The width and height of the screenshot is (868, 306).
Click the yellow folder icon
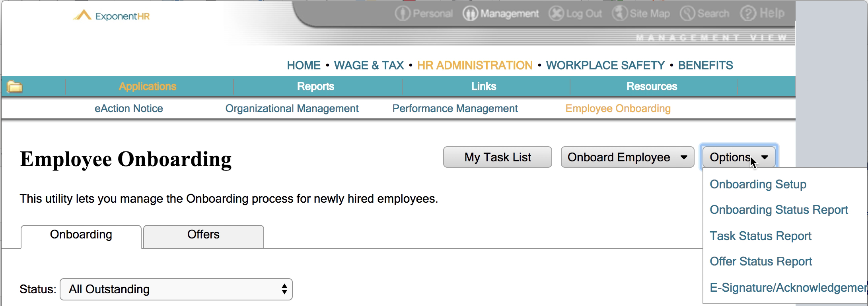click(15, 86)
